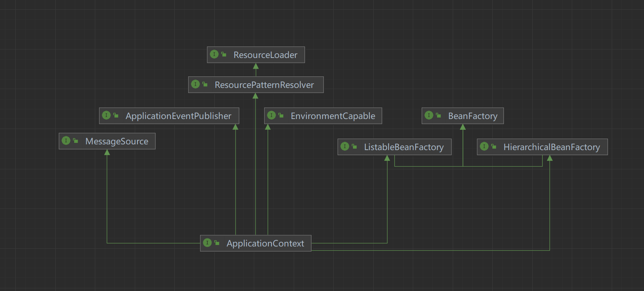Click the interface icon on ResourceLoader node
The height and width of the screenshot is (291, 644).
[214, 55]
